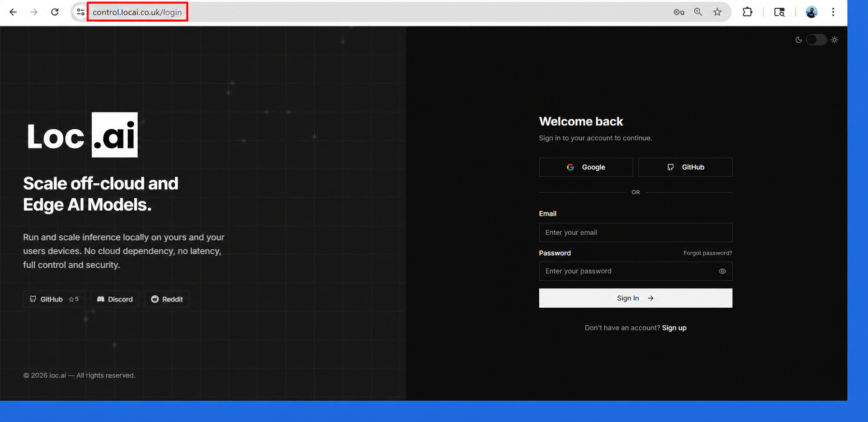Click the browser forward arrow
Viewport: 868px width, 422px height.
tap(34, 12)
